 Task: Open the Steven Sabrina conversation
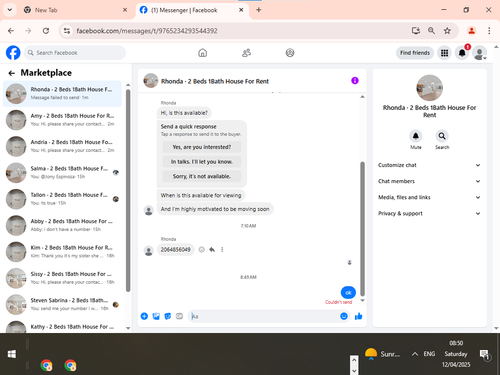click(x=62, y=304)
